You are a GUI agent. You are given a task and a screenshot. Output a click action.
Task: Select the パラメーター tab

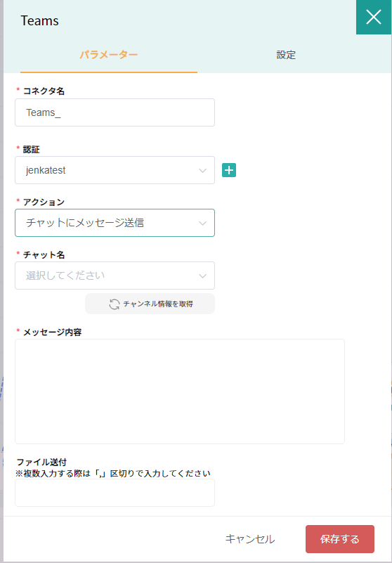point(109,55)
